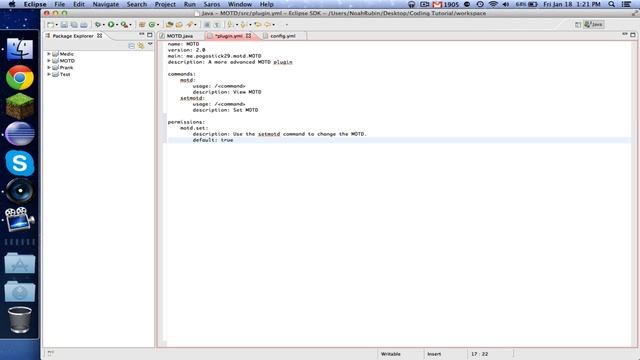Open Skype from the Dock
The height and width of the screenshot is (360, 640).
click(20, 163)
